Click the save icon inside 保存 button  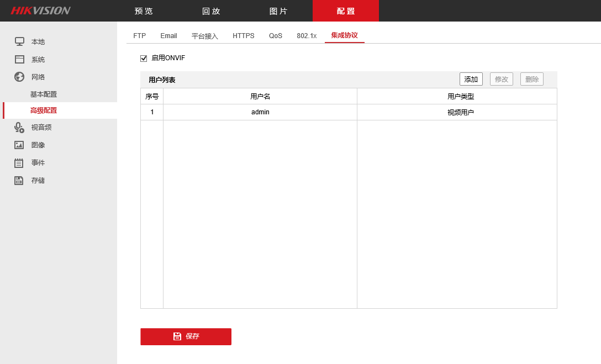point(177,336)
